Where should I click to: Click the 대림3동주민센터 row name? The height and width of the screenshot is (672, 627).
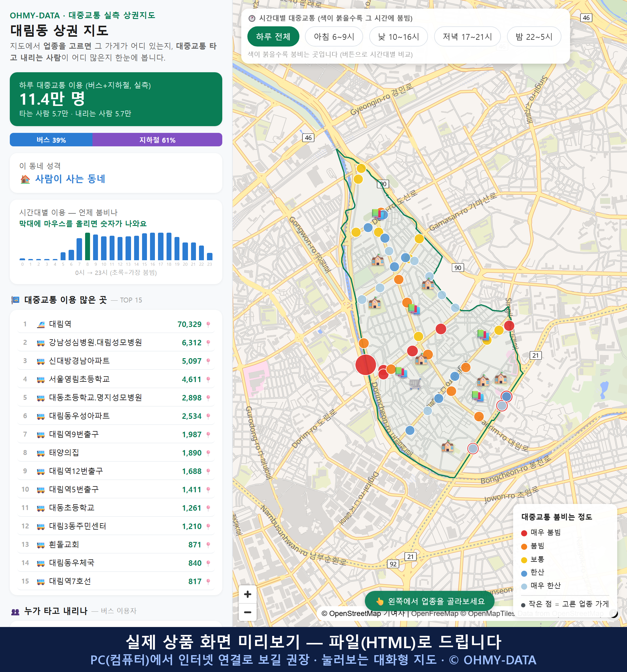tap(77, 526)
